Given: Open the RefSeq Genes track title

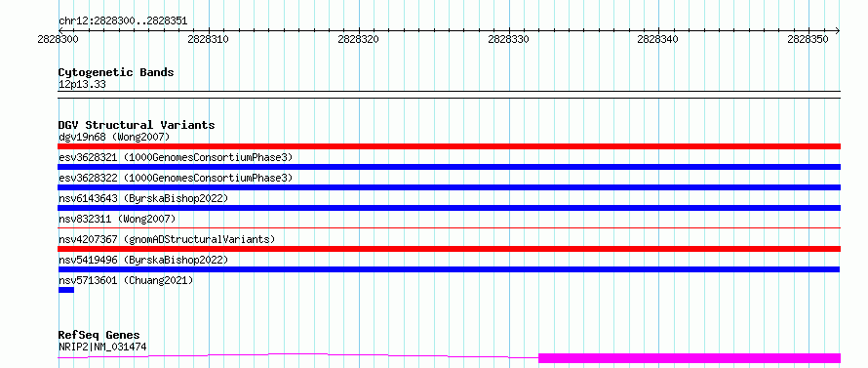Looking at the screenshot, I should pos(99,336).
